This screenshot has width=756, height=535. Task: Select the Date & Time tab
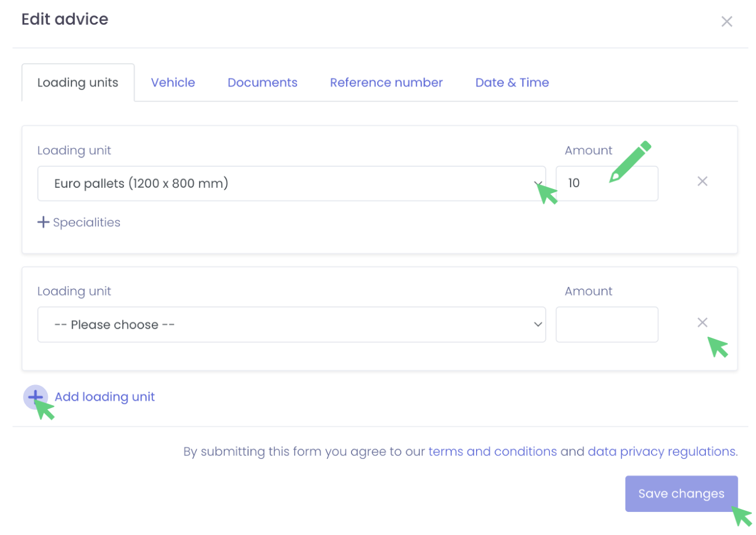click(512, 83)
